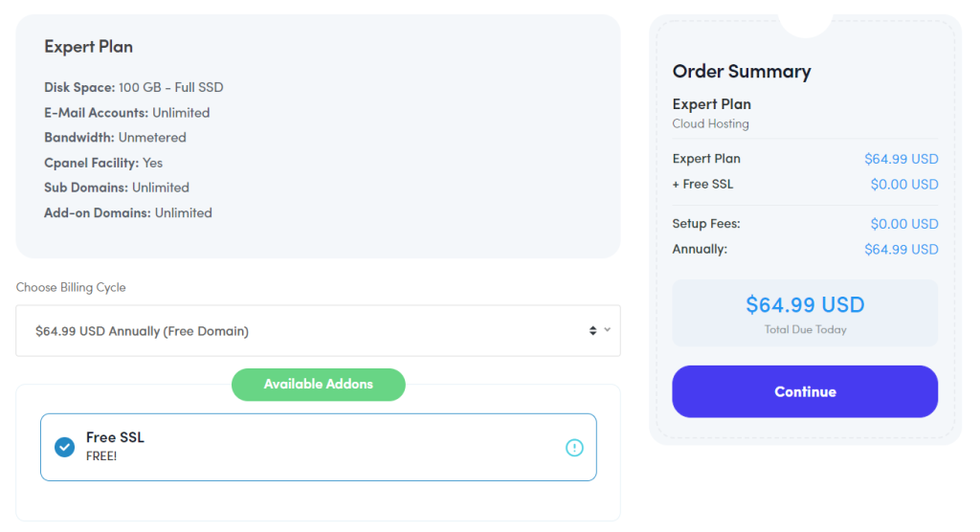Open the billing cycle dropdown
The image size is (980, 532).
click(x=318, y=331)
